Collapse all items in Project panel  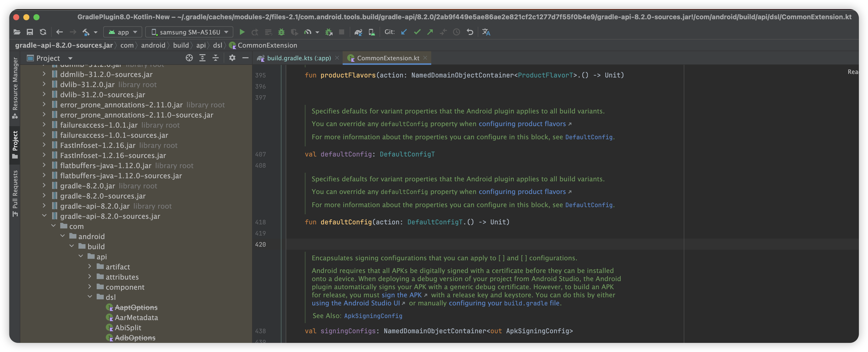point(216,58)
